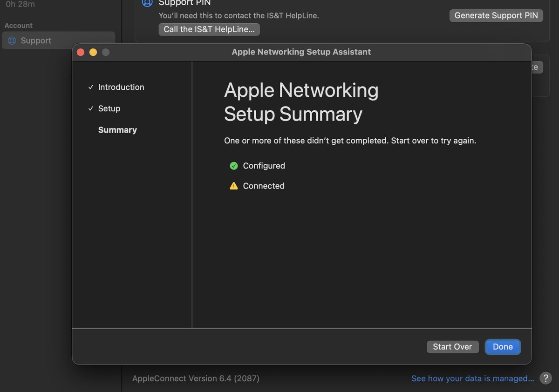
Task: Click the Connected status text
Action: (264, 186)
